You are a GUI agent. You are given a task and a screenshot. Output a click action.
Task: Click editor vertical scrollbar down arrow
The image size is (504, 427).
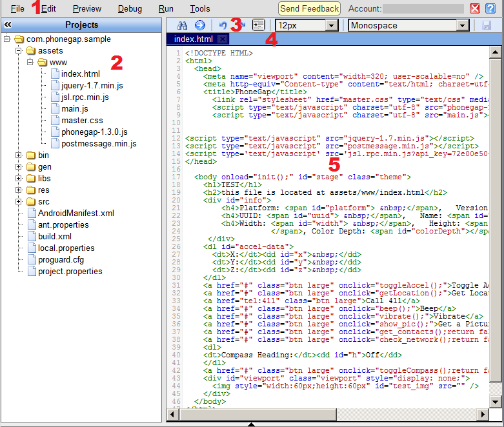[495, 402]
